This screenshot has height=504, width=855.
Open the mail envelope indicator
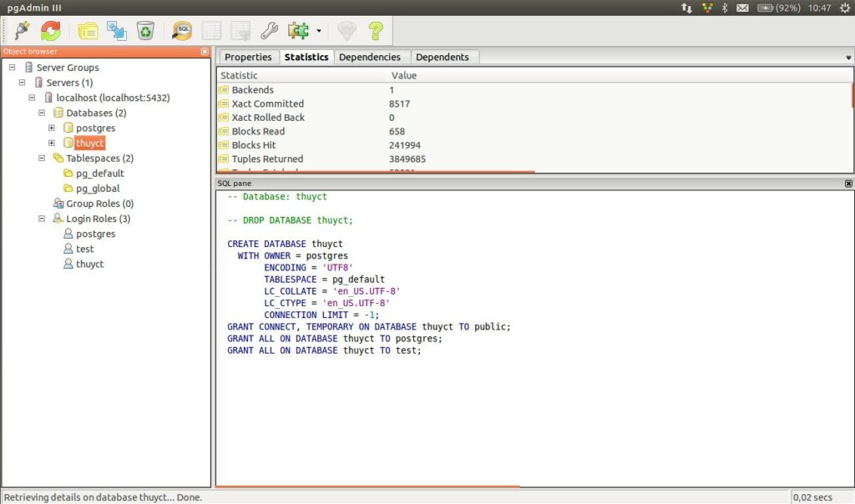[x=742, y=8]
